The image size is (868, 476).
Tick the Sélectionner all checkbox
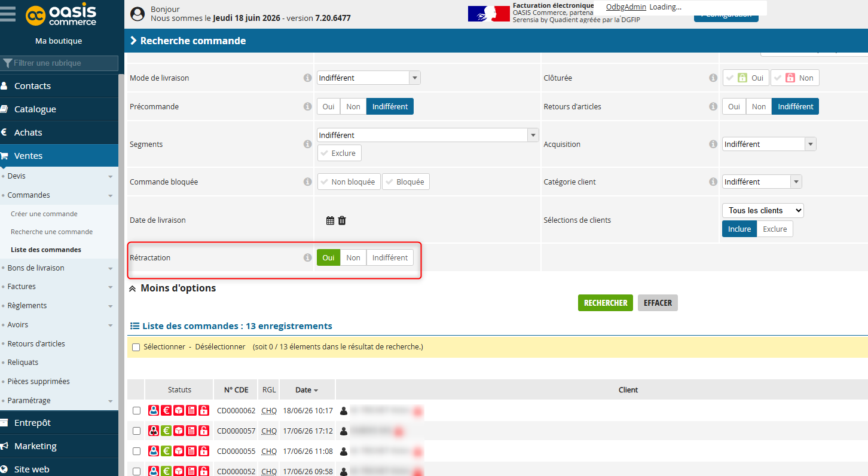pyautogui.click(x=136, y=347)
